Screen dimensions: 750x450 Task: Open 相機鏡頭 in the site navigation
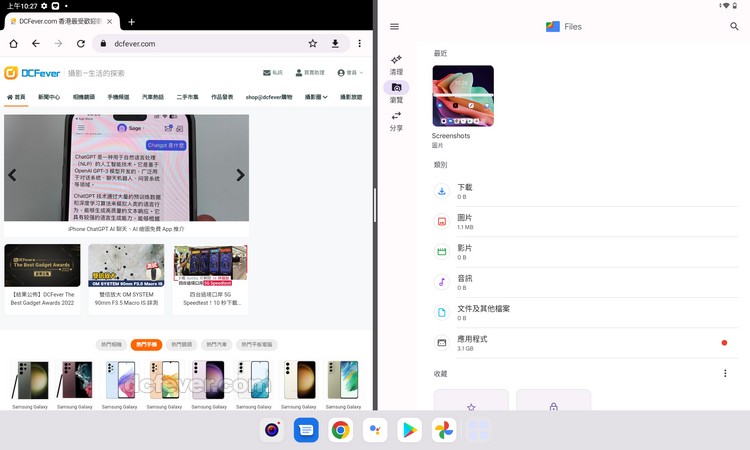(x=84, y=97)
